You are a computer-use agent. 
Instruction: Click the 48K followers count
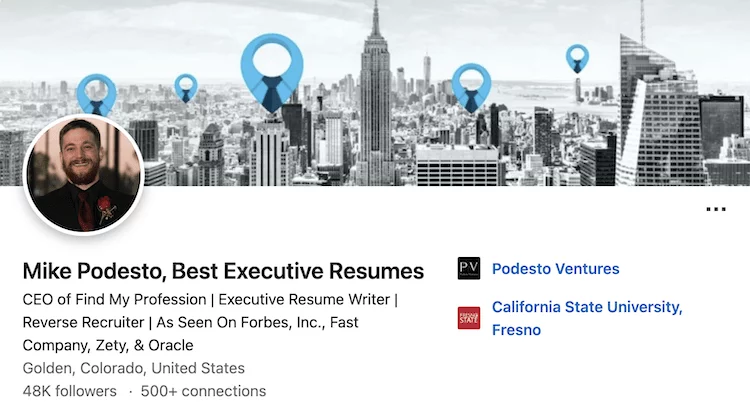coord(69,391)
